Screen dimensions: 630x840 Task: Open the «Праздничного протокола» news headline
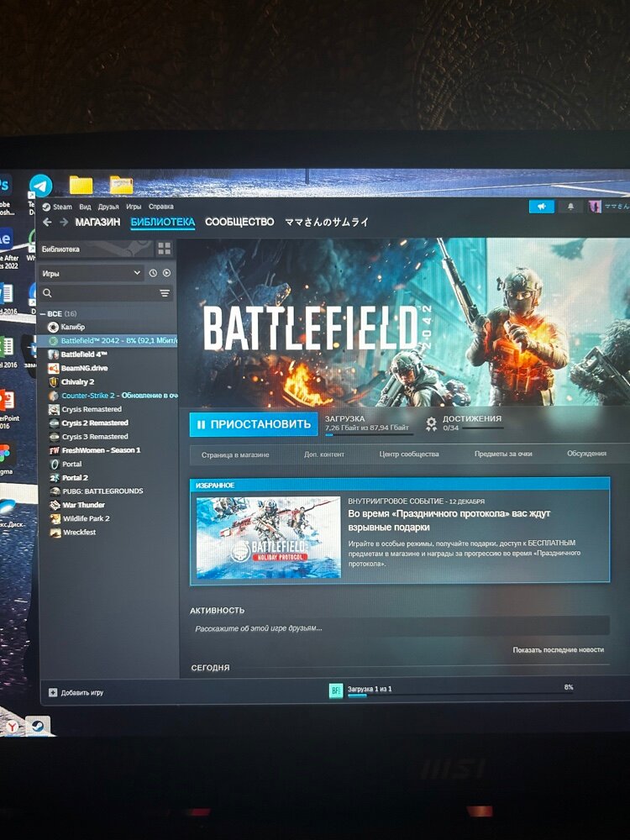tap(449, 520)
